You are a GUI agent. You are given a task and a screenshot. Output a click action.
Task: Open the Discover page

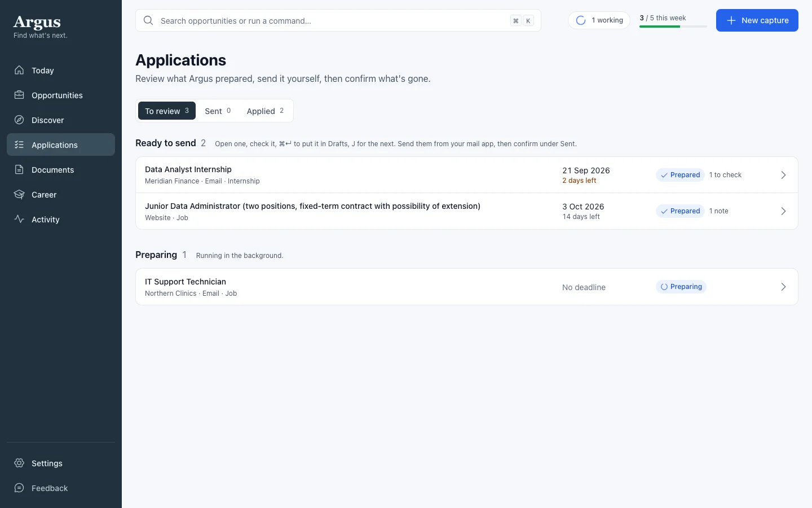click(x=61, y=120)
